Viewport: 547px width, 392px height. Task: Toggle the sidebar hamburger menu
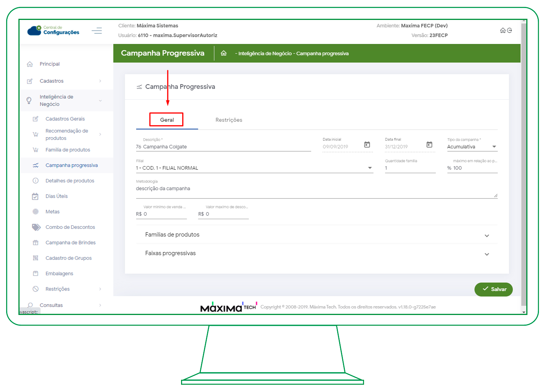97,31
